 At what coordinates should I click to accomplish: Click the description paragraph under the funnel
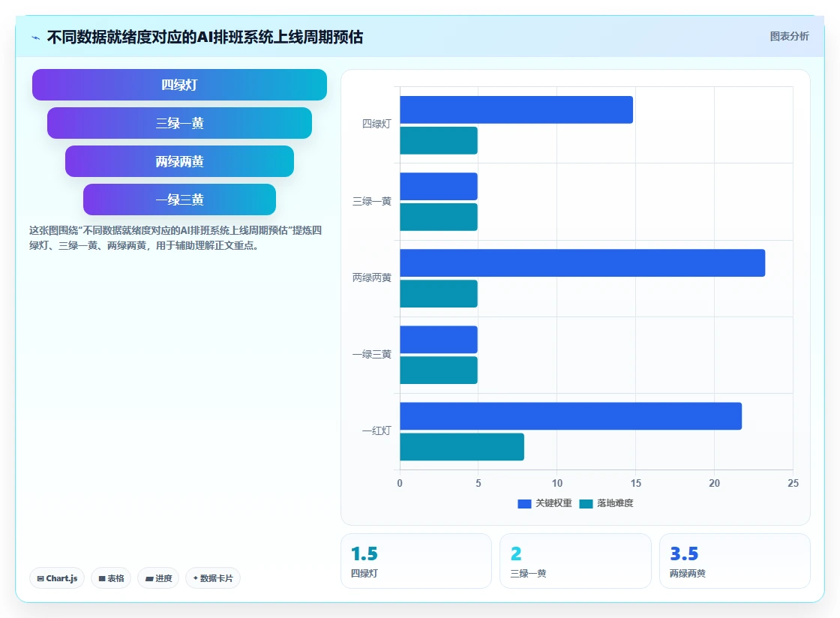175,238
